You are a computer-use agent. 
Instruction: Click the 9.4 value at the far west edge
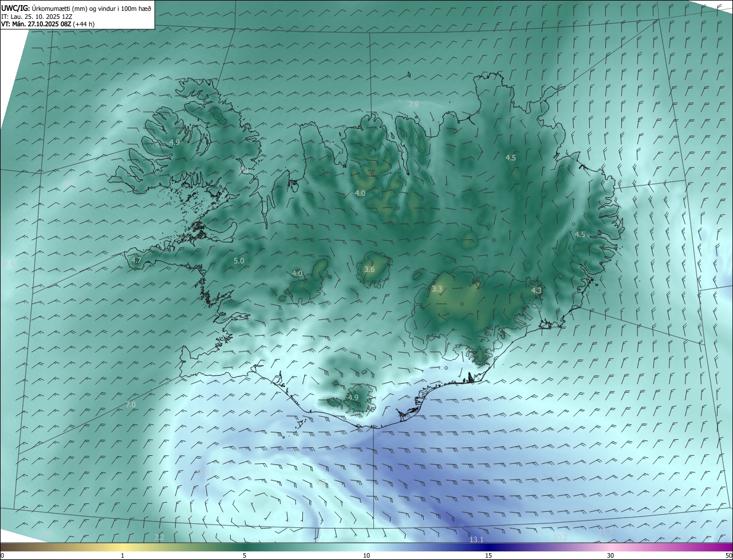tap(9, 263)
